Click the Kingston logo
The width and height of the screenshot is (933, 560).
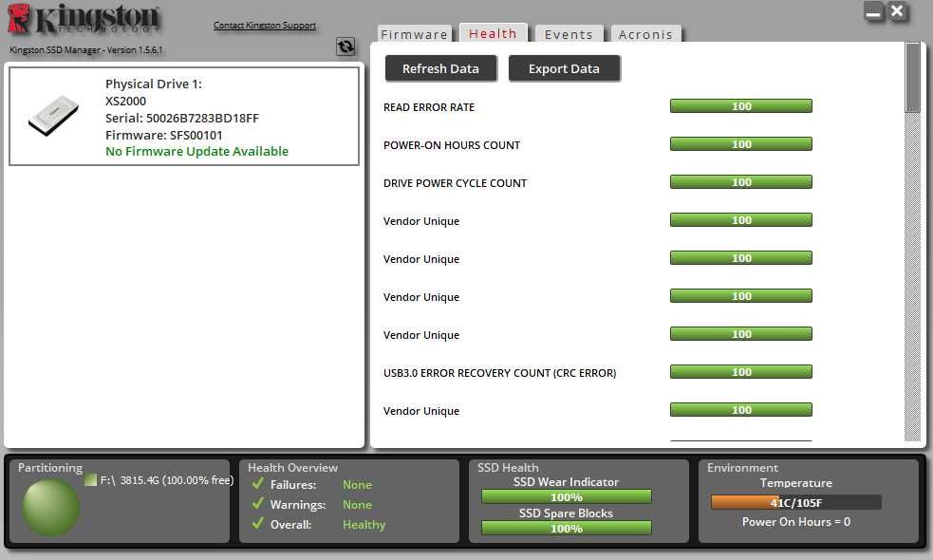click(x=84, y=20)
